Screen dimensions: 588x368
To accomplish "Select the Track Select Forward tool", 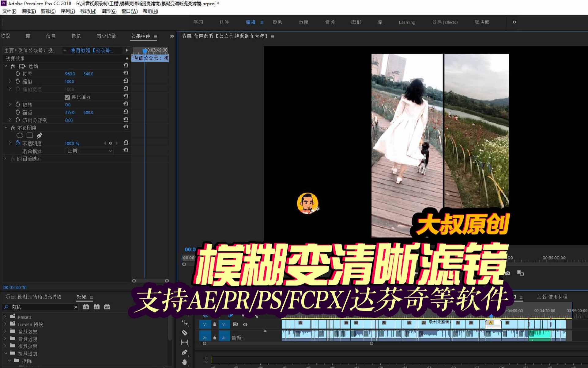I will (x=184, y=323).
